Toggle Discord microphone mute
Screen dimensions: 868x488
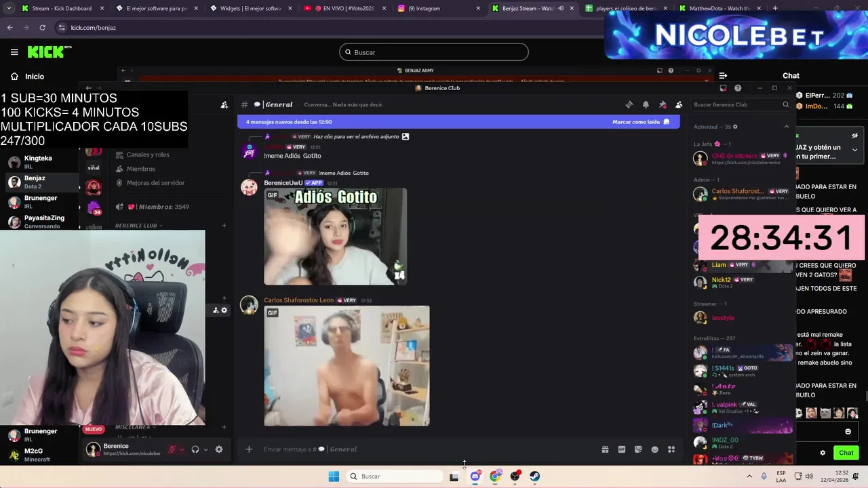coord(173,449)
